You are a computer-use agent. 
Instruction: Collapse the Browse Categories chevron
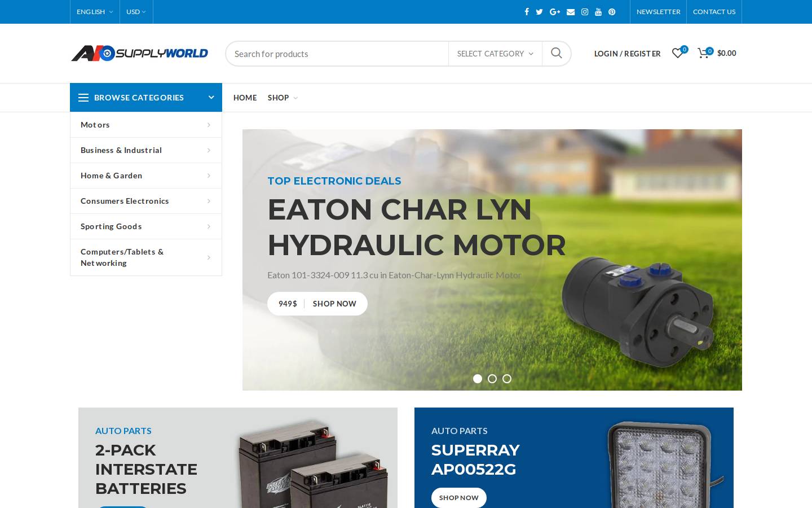tap(211, 98)
